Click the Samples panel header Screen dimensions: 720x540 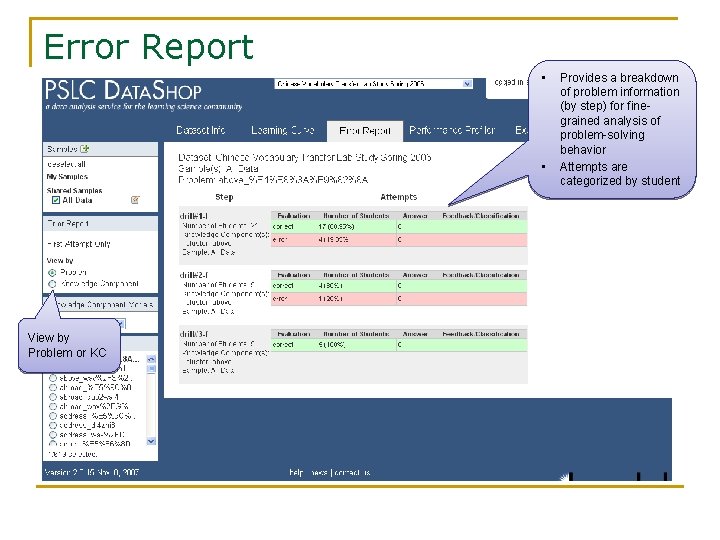coord(100,149)
